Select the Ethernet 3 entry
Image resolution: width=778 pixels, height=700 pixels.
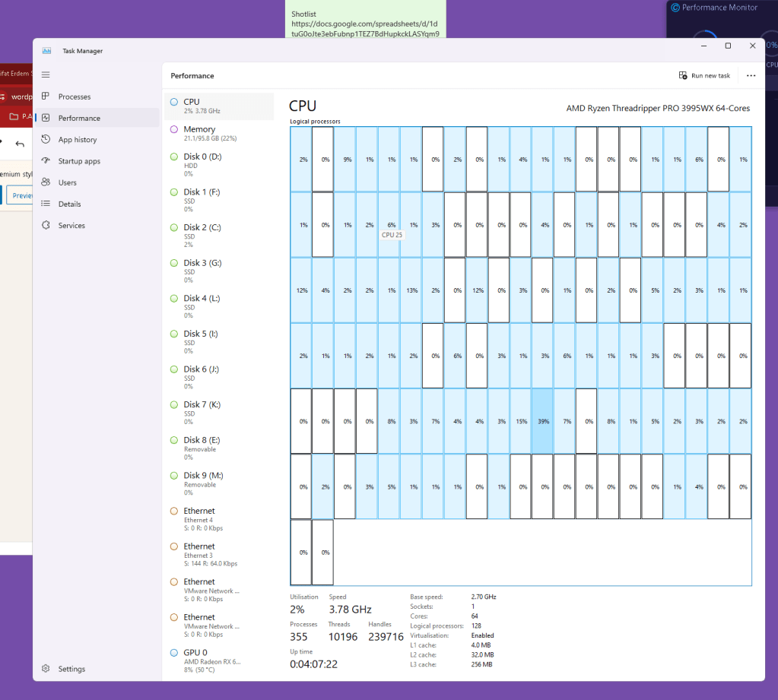219,554
